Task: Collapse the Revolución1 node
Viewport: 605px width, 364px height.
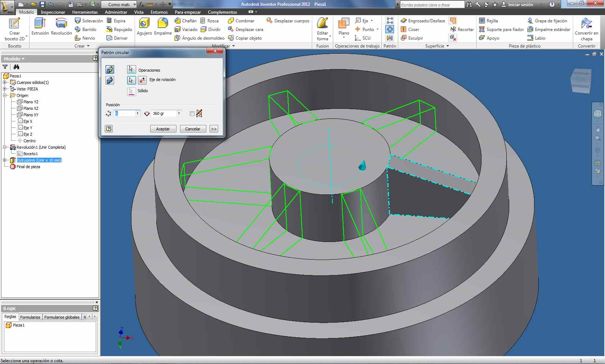Action: [x=5, y=147]
